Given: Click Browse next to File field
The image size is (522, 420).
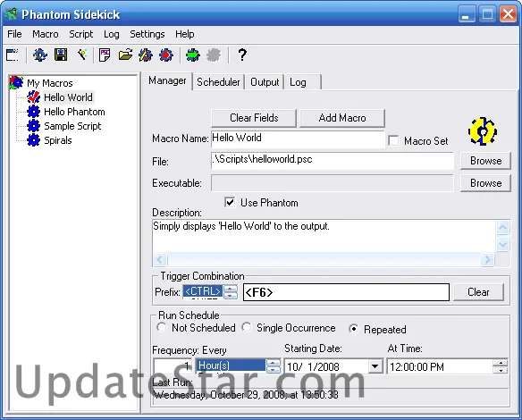Looking at the screenshot, I should (485, 161).
